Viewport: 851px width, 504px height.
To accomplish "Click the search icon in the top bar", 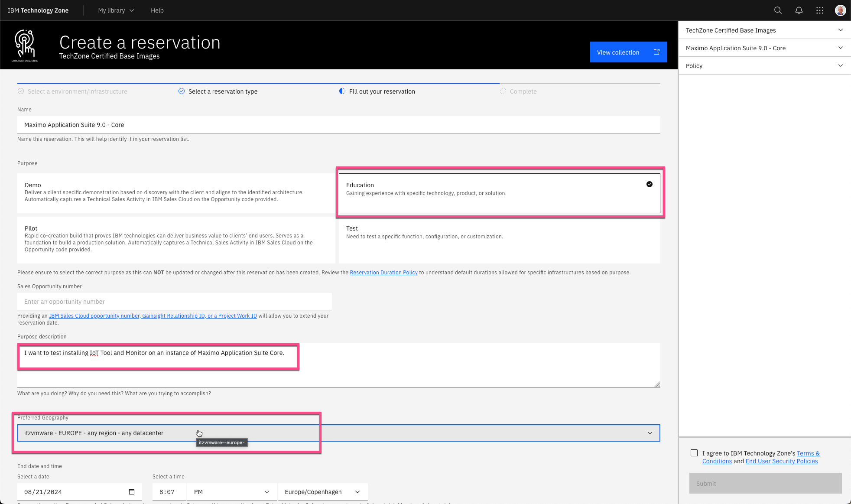I will point(778,10).
